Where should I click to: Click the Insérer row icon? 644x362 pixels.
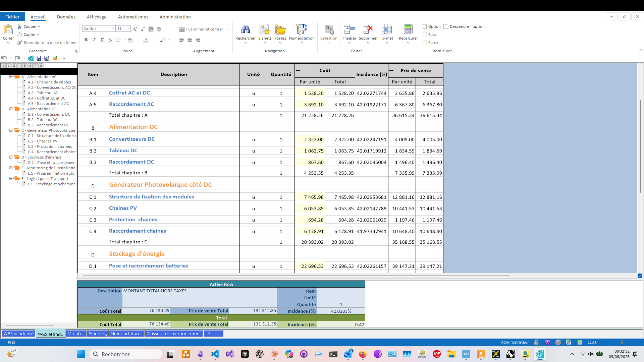point(350,30)
